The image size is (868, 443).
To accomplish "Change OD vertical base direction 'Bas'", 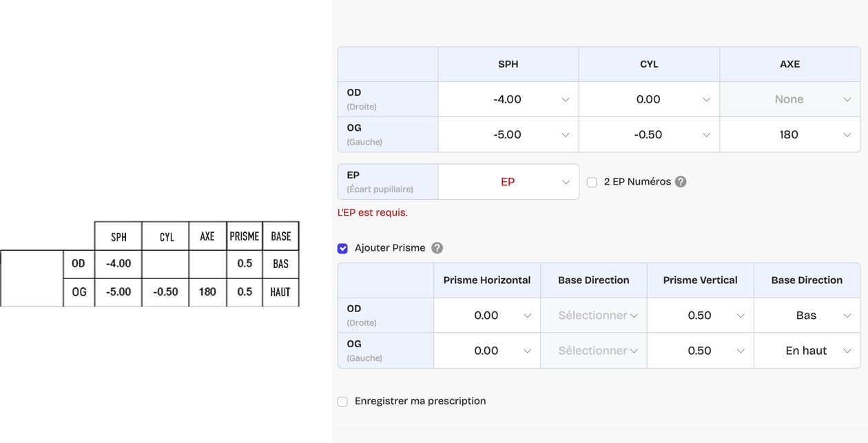I will click(x=807, y=316).
